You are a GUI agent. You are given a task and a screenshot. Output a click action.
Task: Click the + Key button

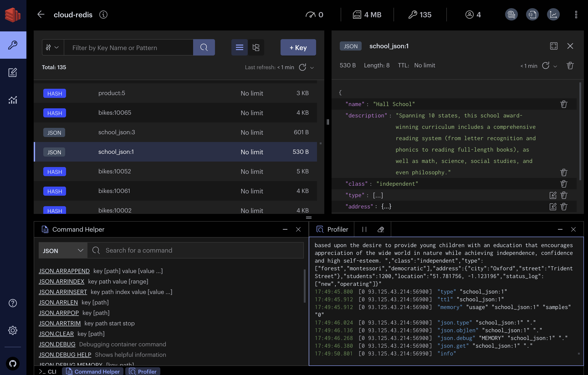(298, 47)
